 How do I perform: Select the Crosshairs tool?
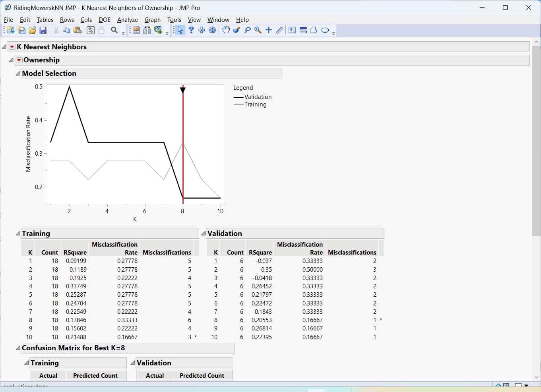tap(268, 30)
